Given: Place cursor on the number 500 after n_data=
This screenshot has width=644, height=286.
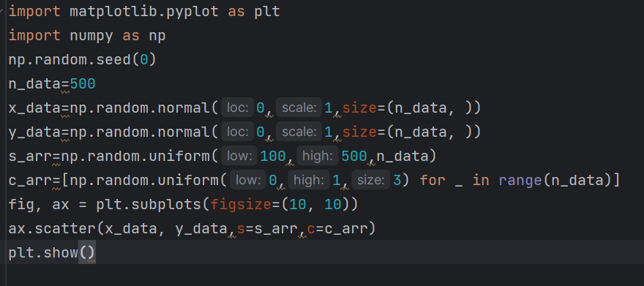Looking at the screenshot, I should tap(83, 83).
